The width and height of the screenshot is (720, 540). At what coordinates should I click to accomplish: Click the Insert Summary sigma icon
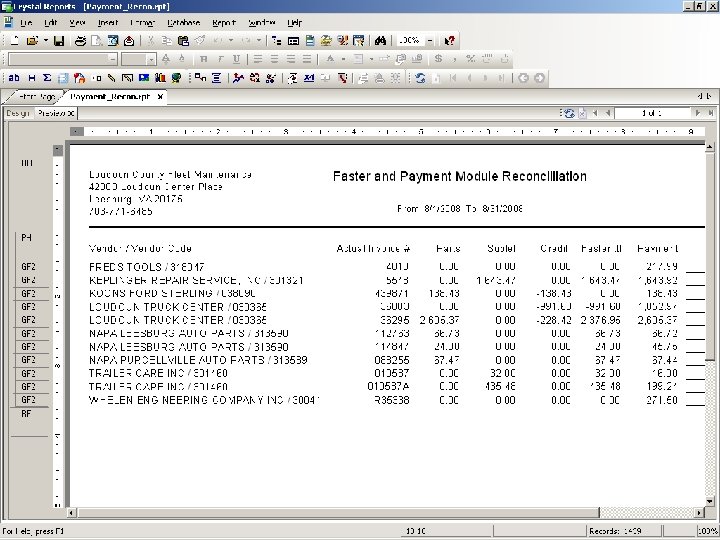[x=48, y=78]
